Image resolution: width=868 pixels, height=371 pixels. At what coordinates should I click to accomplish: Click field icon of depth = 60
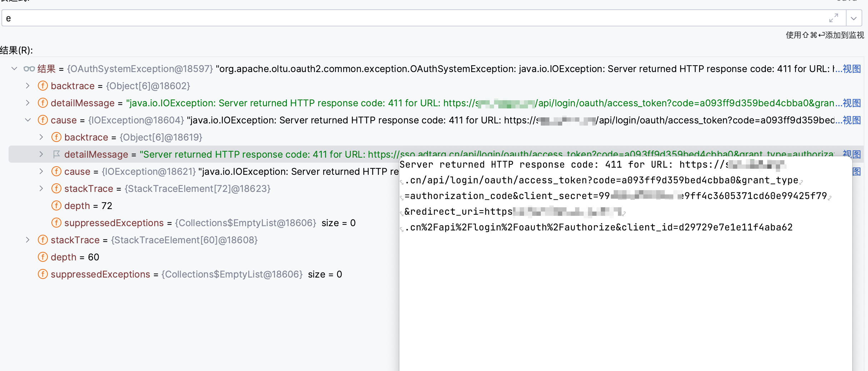click(43, 257)
